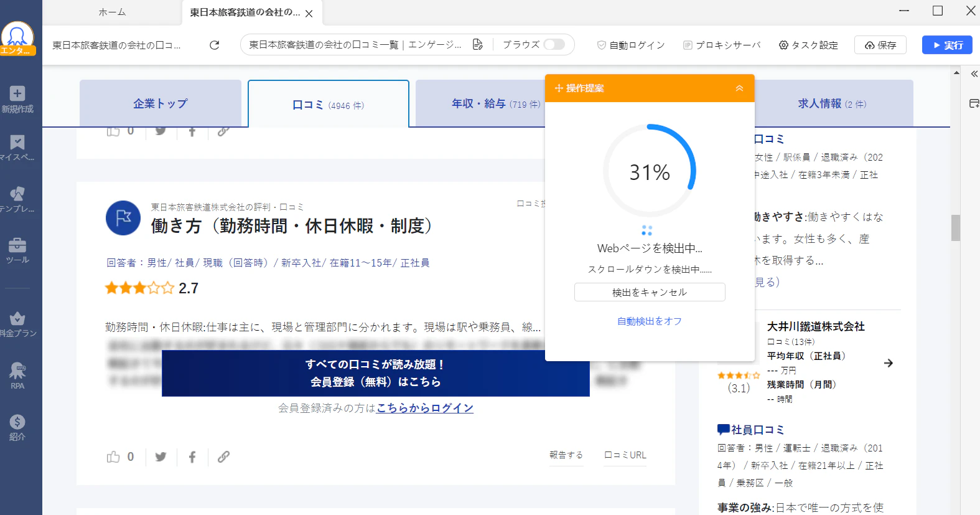Screen dimensions: 980x515
Task: Click the 働きやすさ review snippet text
Action: point(819,239)
